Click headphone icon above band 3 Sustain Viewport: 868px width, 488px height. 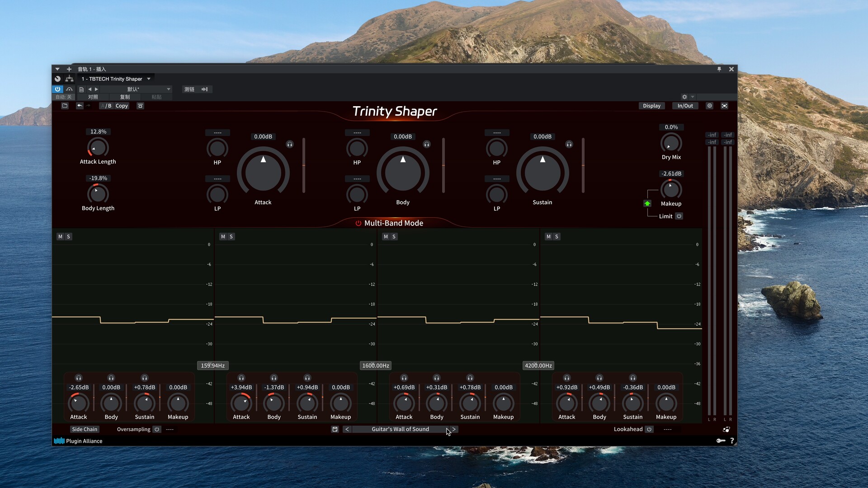[x=470, y=378]
